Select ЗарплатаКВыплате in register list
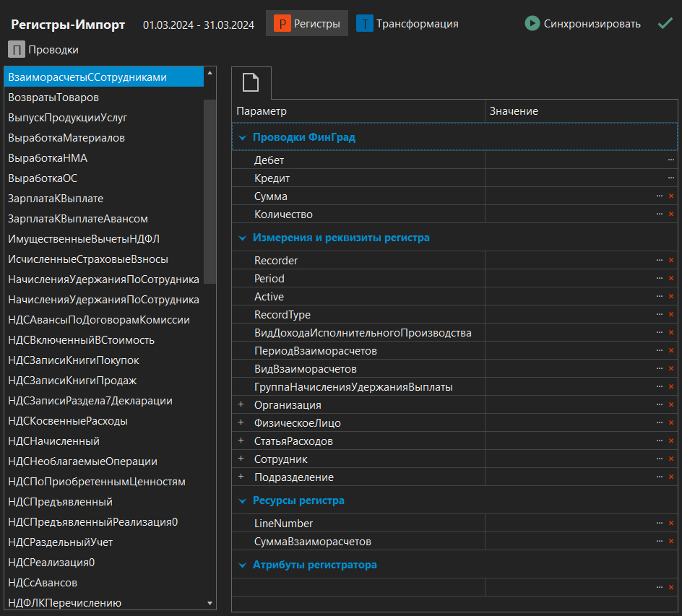This screenshot has height=616, width=682. pos(56,199)
